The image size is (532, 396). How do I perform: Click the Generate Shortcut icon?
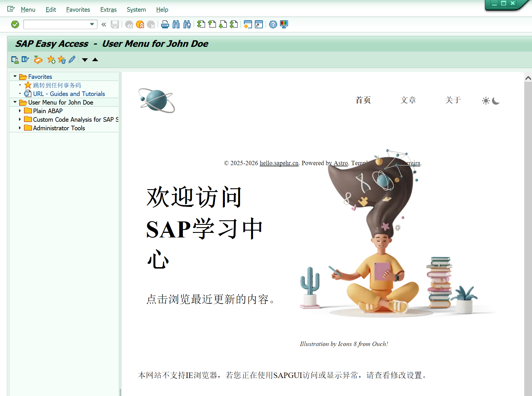click(x=259, y=25)
